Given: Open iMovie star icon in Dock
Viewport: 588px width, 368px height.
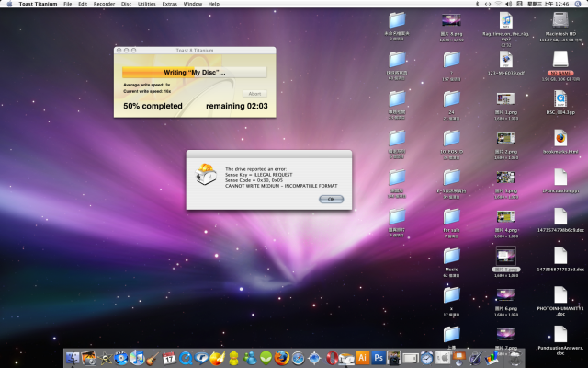Looking at the screenshot, I should point(105,358).
